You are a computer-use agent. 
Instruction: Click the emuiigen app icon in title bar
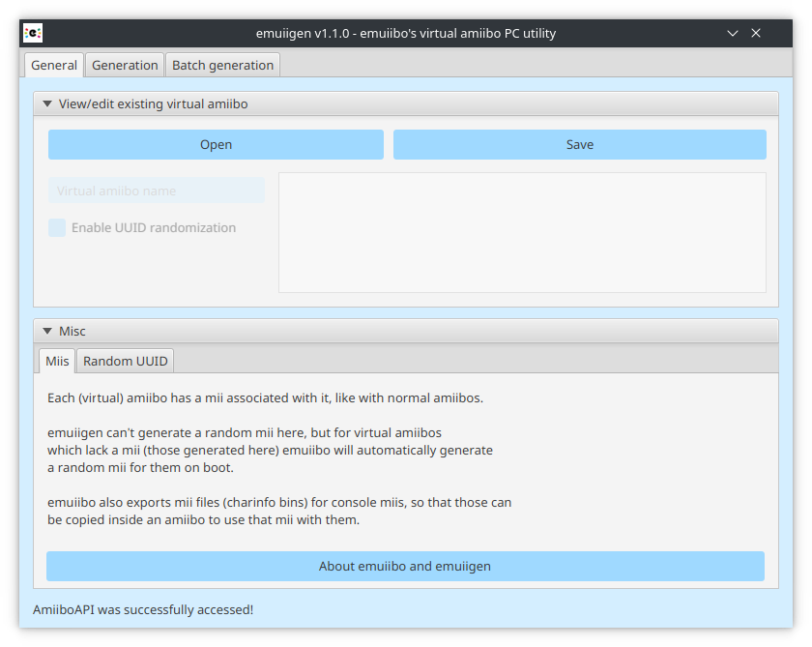[33, 33]
